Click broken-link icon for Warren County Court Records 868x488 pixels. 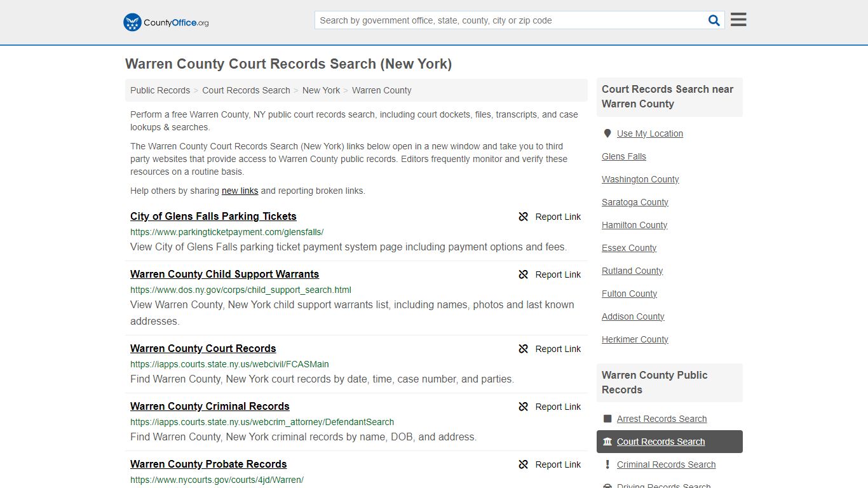click(524, 349)
